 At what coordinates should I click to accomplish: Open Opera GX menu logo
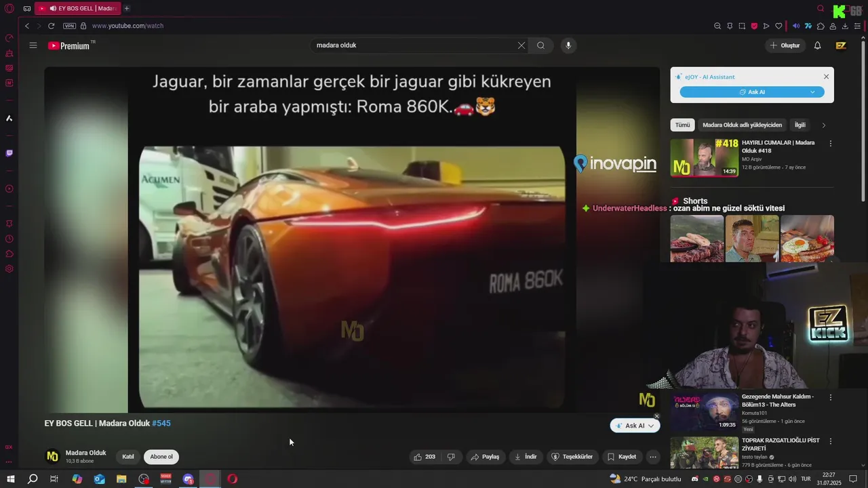[9, 9]
